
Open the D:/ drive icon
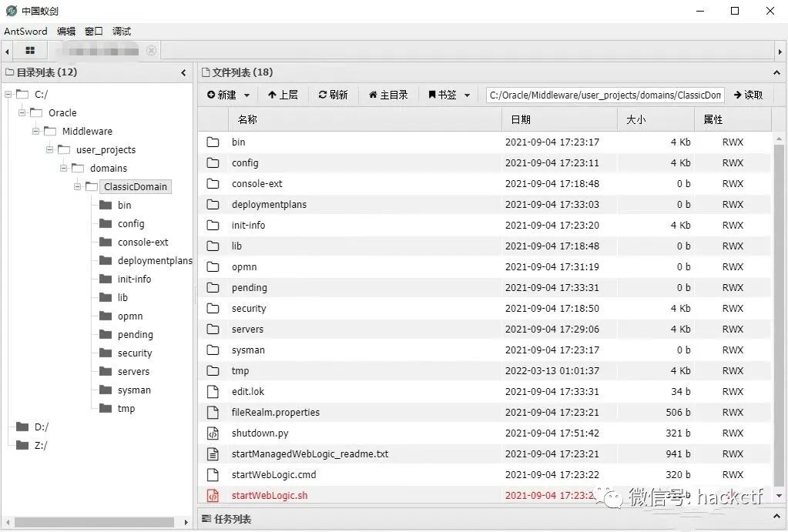(x=22, y=427)
